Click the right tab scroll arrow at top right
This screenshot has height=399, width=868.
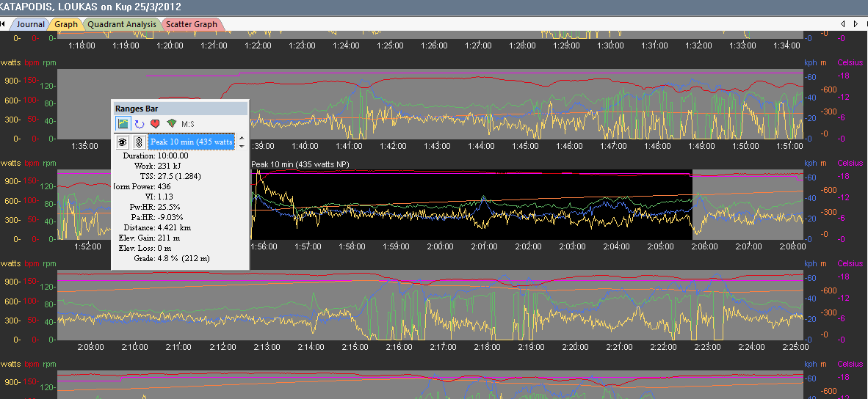[x=856, y=24]
